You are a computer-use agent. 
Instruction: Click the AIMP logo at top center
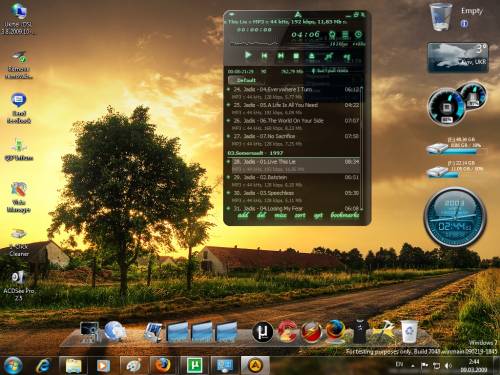[x=298, y=15]
